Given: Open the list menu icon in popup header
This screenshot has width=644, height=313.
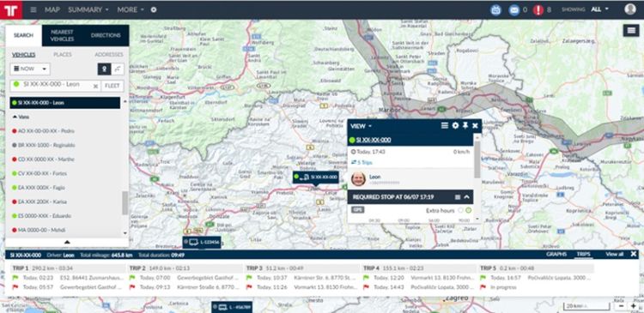Looking at the screenshot, I should (x=445, y=125).
